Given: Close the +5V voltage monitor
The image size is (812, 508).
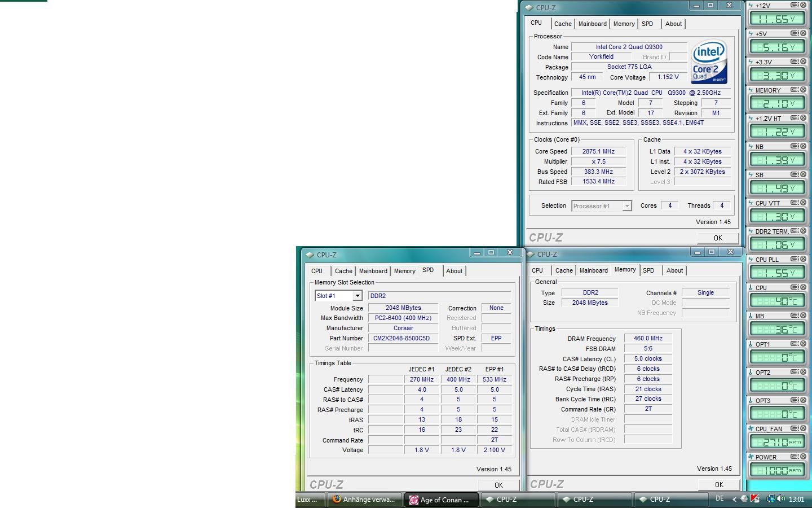Looking at the screenshot, I should 803,33.
